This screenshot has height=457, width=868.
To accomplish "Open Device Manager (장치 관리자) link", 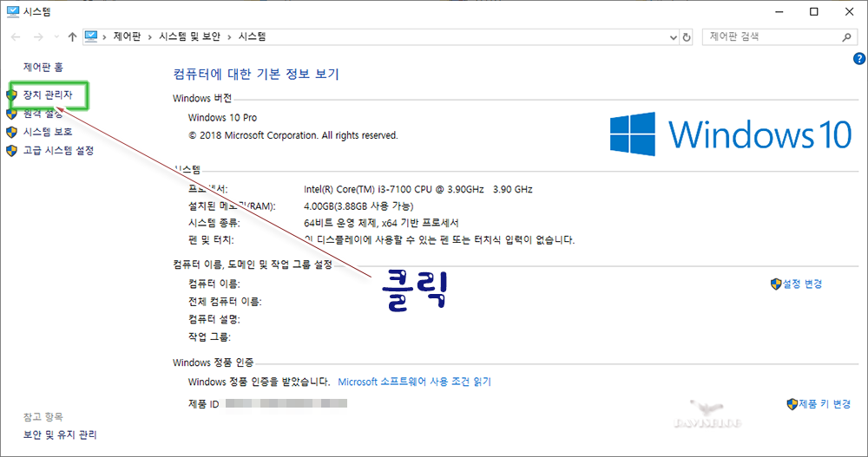I will click(x=48, y=95).
